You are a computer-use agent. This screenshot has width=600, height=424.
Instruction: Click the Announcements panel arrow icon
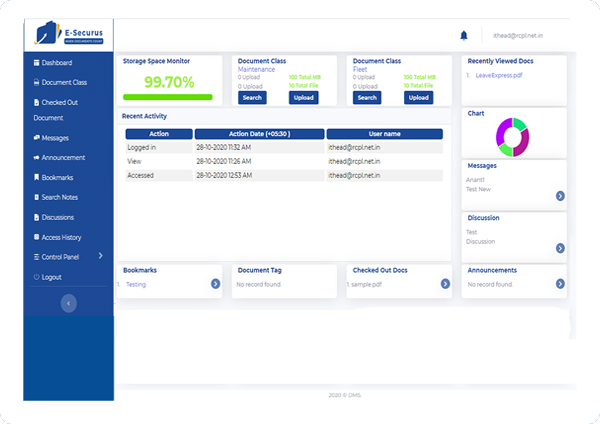(x=560, y=284)
